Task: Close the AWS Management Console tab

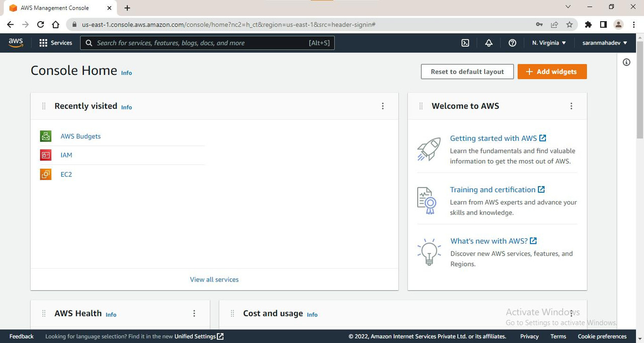Action: pyautogui.click(x=109, y=8)
